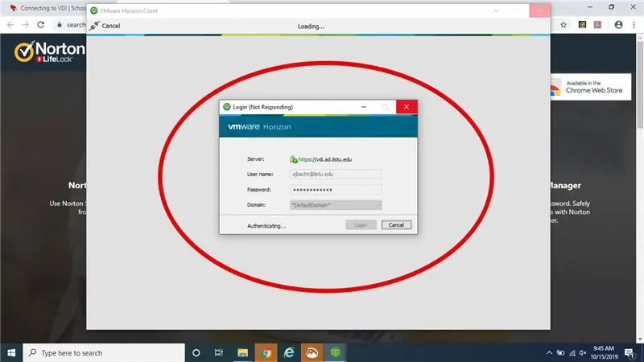Open the Domain dropdown in login dialog

336,205
